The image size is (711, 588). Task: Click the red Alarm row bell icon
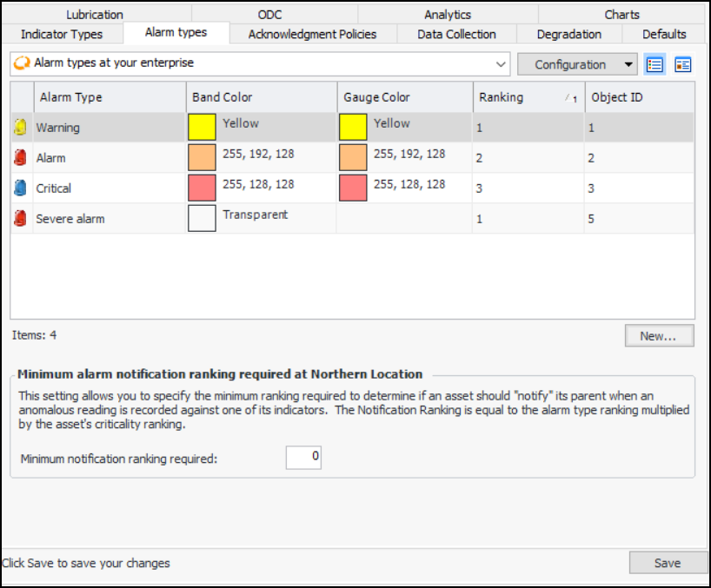pyautogui.click(x=21, y=158)
